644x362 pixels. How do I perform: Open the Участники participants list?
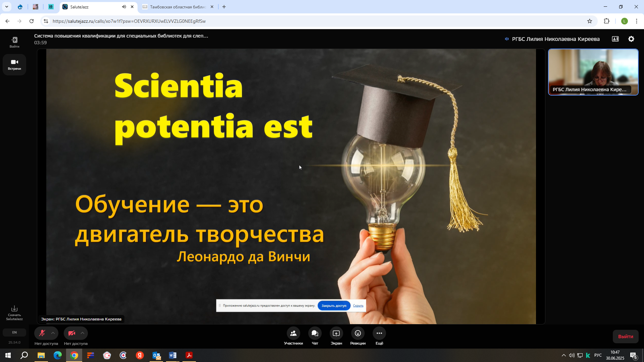293,336
